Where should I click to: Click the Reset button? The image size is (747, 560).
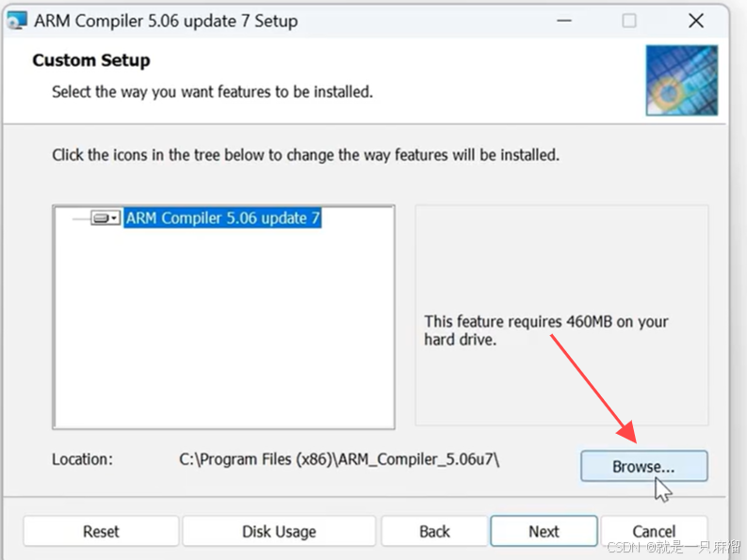tap(101, 531)
